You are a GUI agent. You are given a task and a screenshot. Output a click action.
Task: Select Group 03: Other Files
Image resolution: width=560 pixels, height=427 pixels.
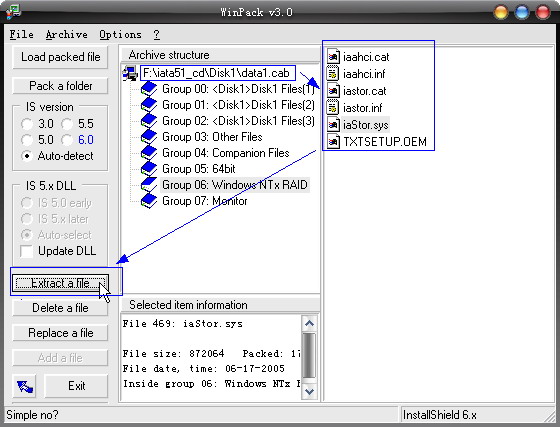[x=212, y=137]
